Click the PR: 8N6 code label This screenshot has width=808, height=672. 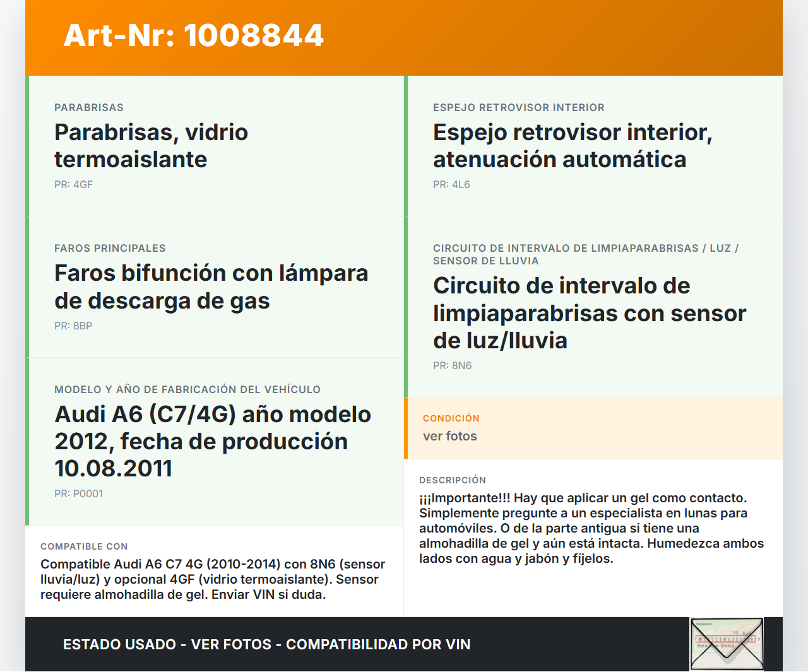point(452,366)
